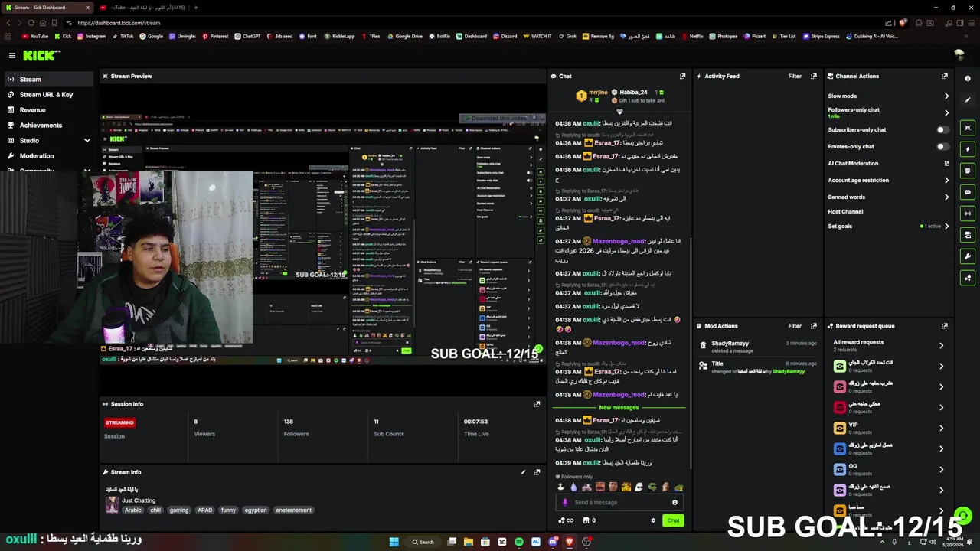This screenshot has height=551, width=980.
Task: Open the emoji picker in chat box
Action: [x=675, y=503]
